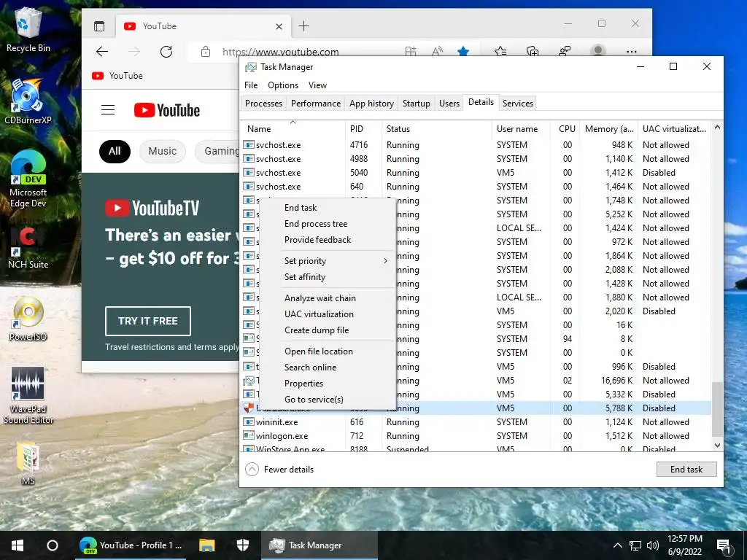Open YouTube hamburger guide menu
This screenshot has height=560, width=747.
(108, 110)
